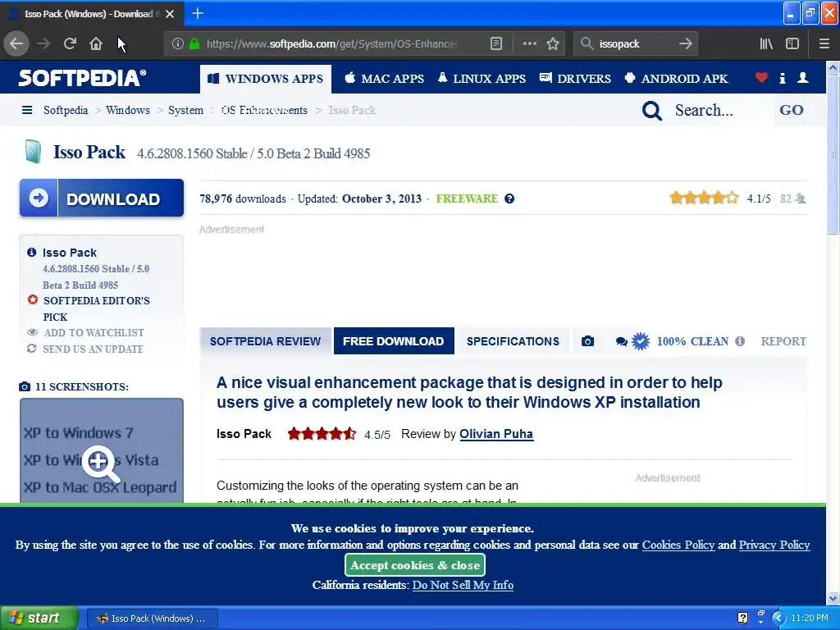Image resolution: width=840 pixels, height=630 pixels.
Task: Open reviewer Olivian Puha's profile link
Action: (x=496, y=434)
